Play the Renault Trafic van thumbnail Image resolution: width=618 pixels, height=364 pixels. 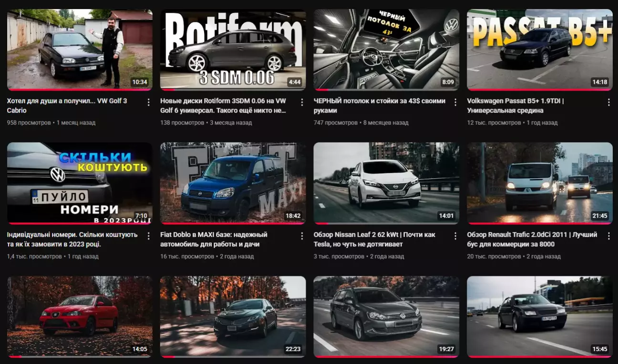[540, 183]
